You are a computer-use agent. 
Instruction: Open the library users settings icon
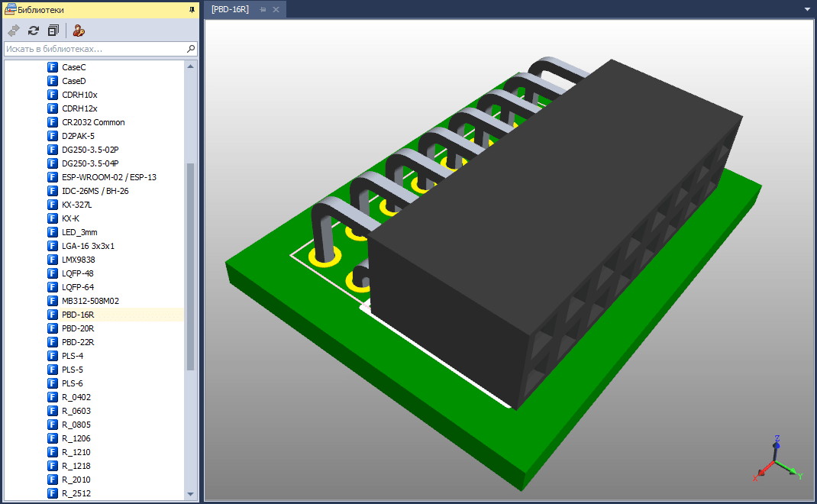[79, 31]
